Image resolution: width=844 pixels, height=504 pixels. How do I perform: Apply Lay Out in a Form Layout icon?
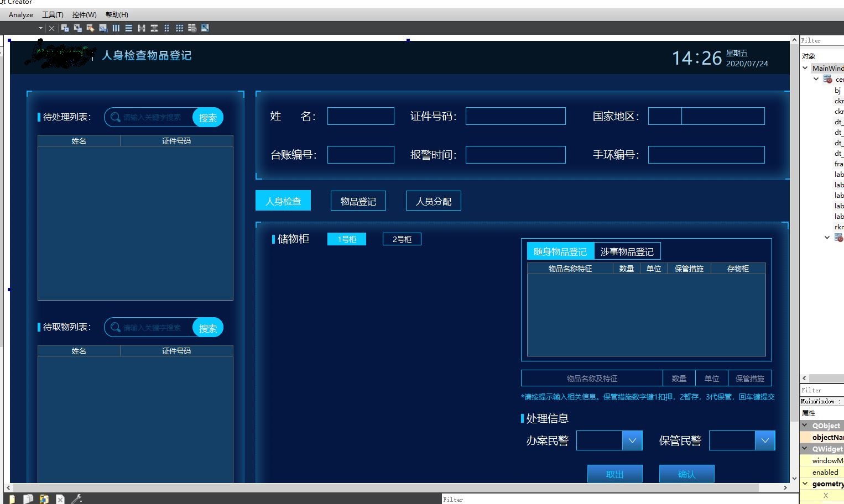(x=167, y=28)
